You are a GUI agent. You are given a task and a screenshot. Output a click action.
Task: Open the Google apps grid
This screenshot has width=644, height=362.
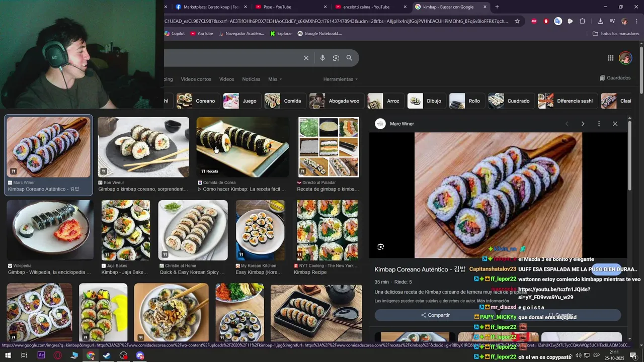[611, 58]
